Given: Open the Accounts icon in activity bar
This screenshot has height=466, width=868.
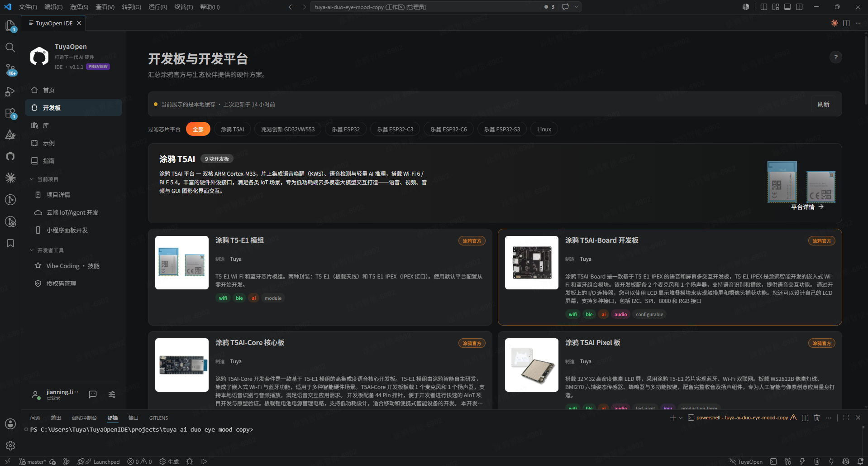Looking at the screenshot, I should (10, 424).
